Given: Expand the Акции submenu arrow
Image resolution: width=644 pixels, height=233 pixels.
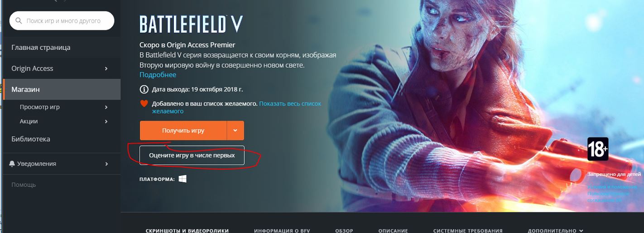Looking at the screenshot, I should click(106, 121).
